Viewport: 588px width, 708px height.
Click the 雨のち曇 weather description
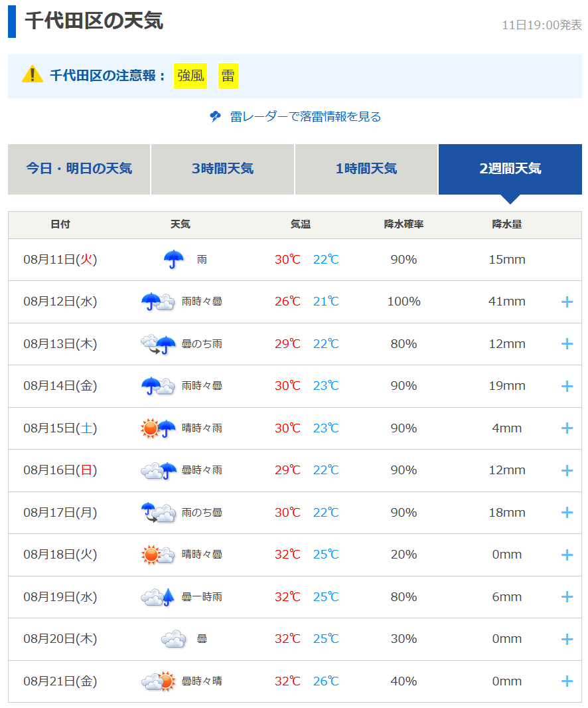pyautogui.click(x=202, y=513)
